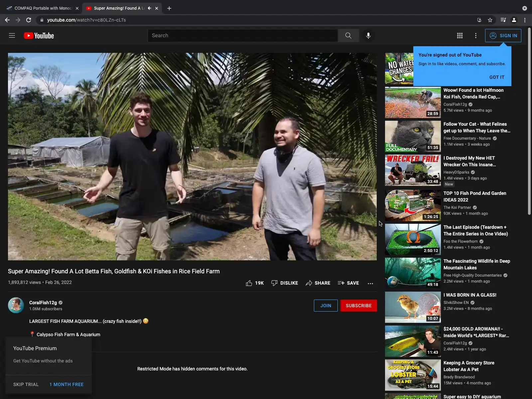Reload the current page
Viewport: 532px width, 399px height.
pos(29,20)
